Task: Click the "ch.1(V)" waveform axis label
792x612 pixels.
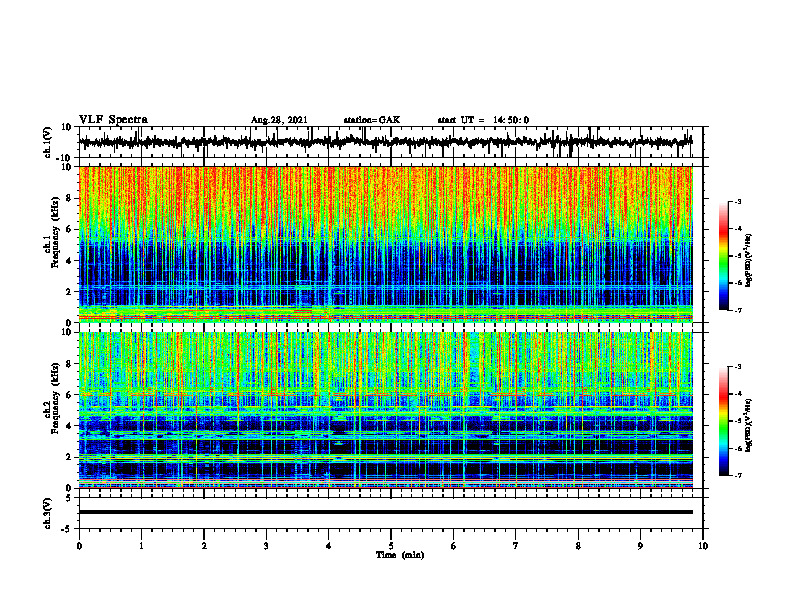Action: pyautogui.click(x=47, y=142)
